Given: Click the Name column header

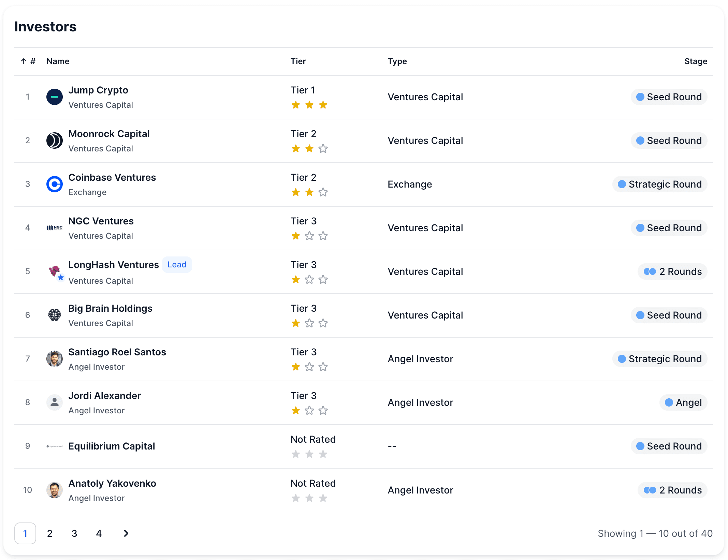Looking at the screenshot, I should pyautogui.click(x=58, y=61).
